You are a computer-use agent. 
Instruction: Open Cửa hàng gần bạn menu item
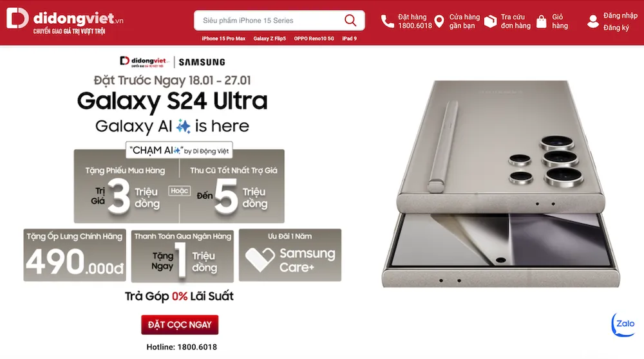coord(464,21)
